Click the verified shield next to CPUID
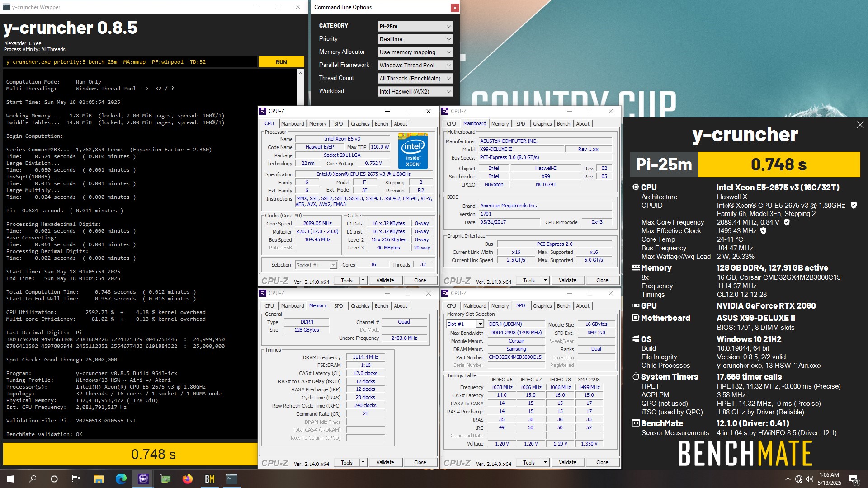 (x=854, y=205)
